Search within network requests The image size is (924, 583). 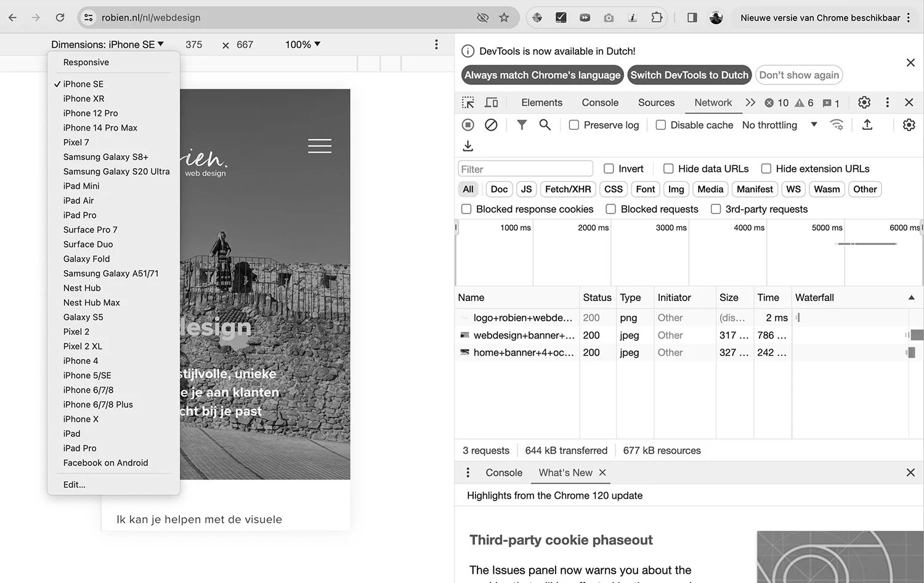coord(545,125)
